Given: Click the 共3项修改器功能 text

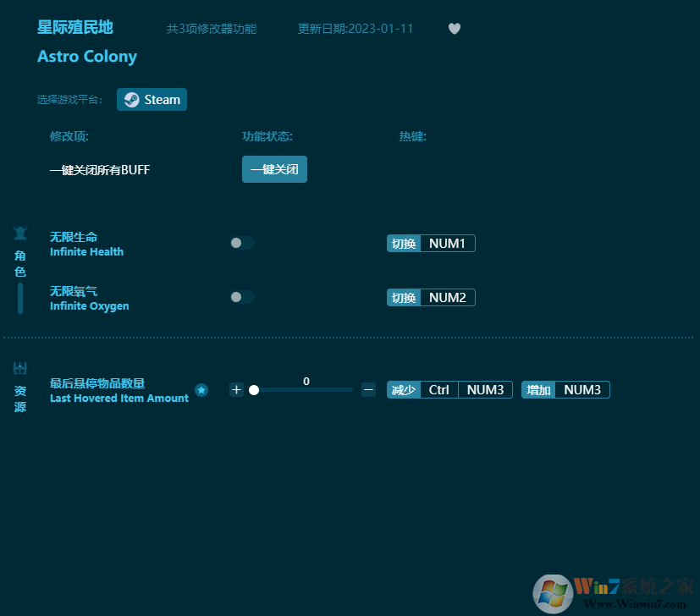Looking at the screenshot, I should 212,29.
